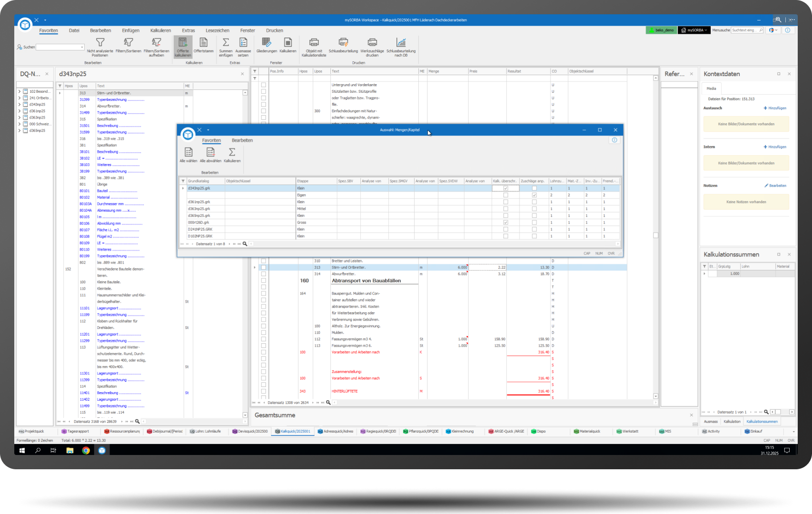Click Schlussbeurteilung nach DB icon
The height and width of the screenshot is (514, 812).
pos(401,43)
